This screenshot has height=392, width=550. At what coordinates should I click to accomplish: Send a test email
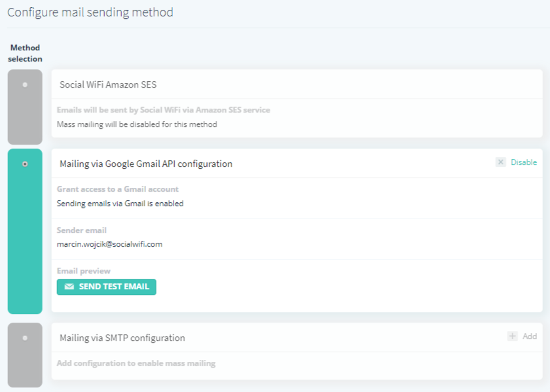[x=106, y=287]
